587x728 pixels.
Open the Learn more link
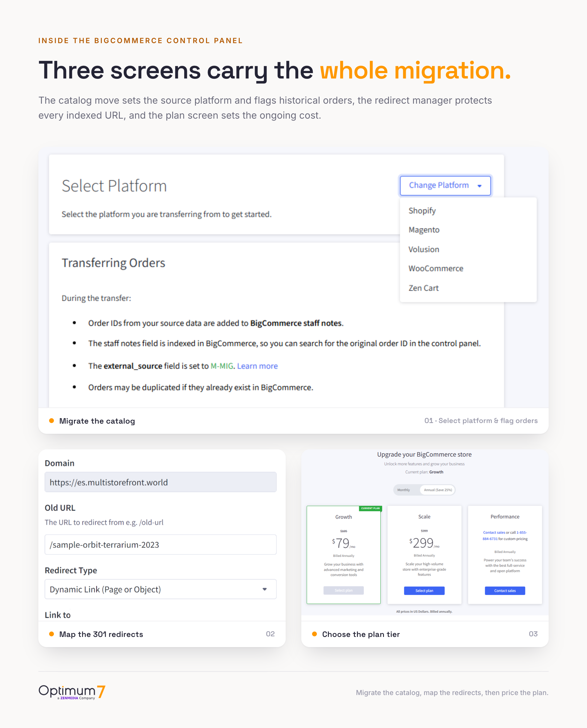257,366
